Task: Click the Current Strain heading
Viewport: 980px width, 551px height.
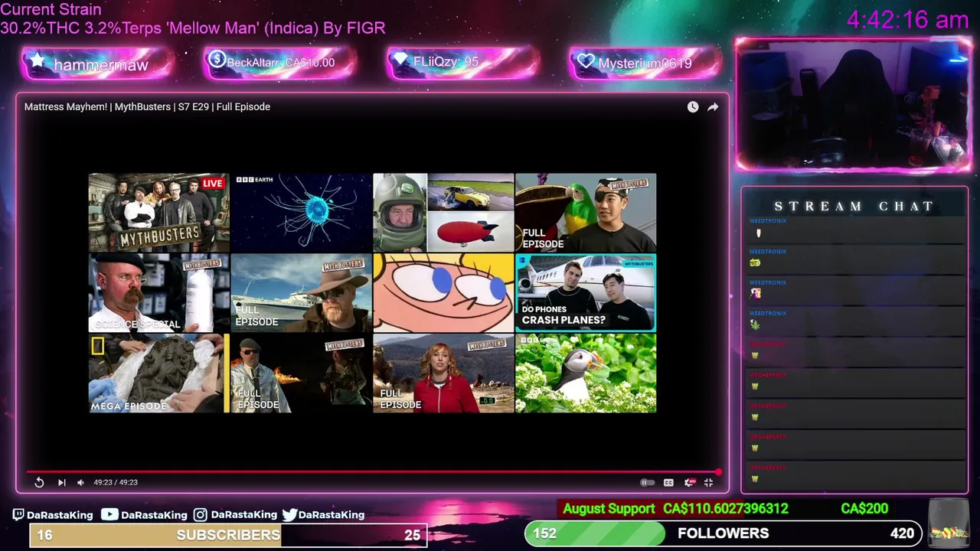Action: click(51, 10)
